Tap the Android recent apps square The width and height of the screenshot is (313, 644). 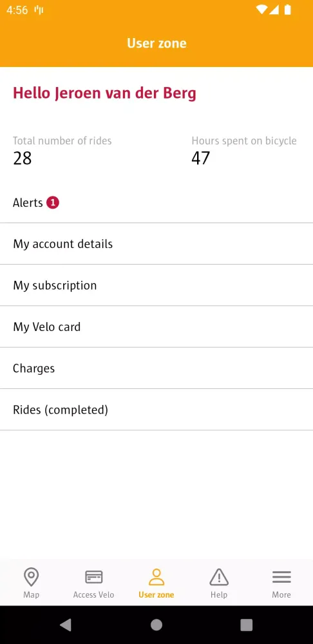coord(246,625)
